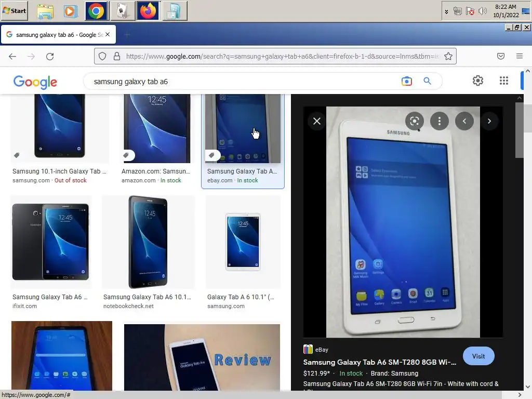Open the Samsung 10.1-inch Galaxy Tab thumbnail
Image resolution: width=532 pixels, height=399 pixels.
[60, 128]
